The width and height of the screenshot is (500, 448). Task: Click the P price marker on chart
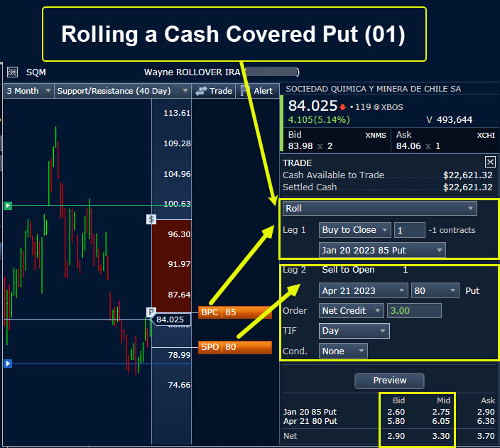(151, 312)
